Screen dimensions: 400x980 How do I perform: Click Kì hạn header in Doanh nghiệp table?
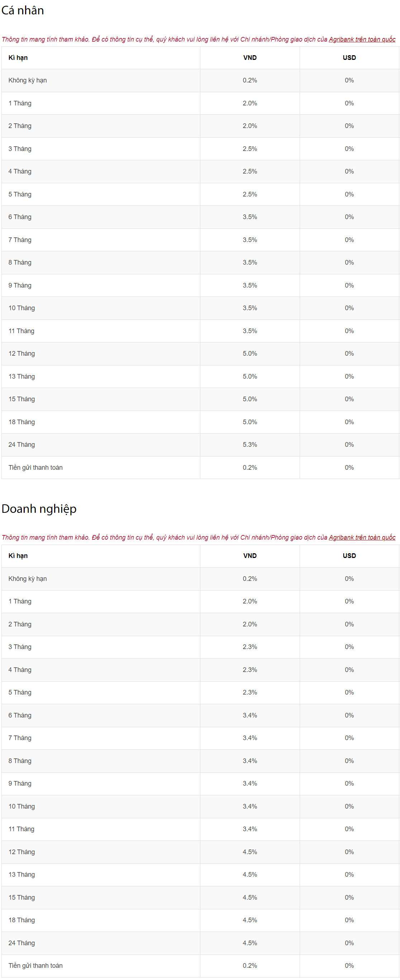point(18,556)
